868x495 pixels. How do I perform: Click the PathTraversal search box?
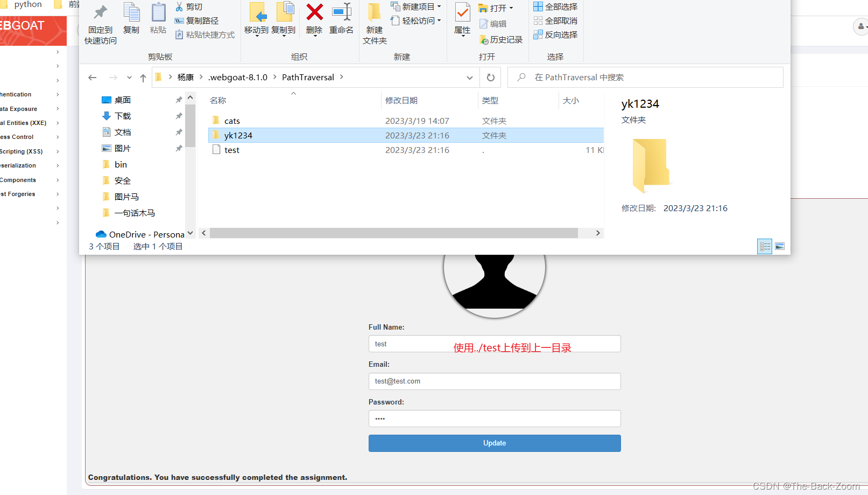[x=646, y=78]
